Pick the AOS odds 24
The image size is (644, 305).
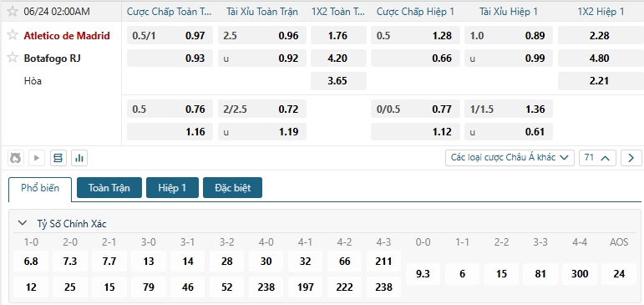coord(619,274)
